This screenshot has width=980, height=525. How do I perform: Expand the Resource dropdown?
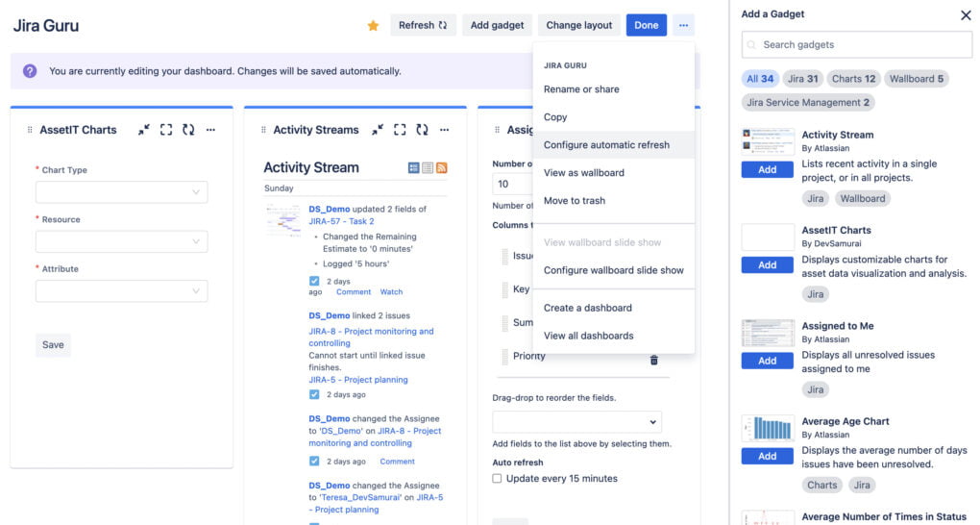(x=121, y=241)
